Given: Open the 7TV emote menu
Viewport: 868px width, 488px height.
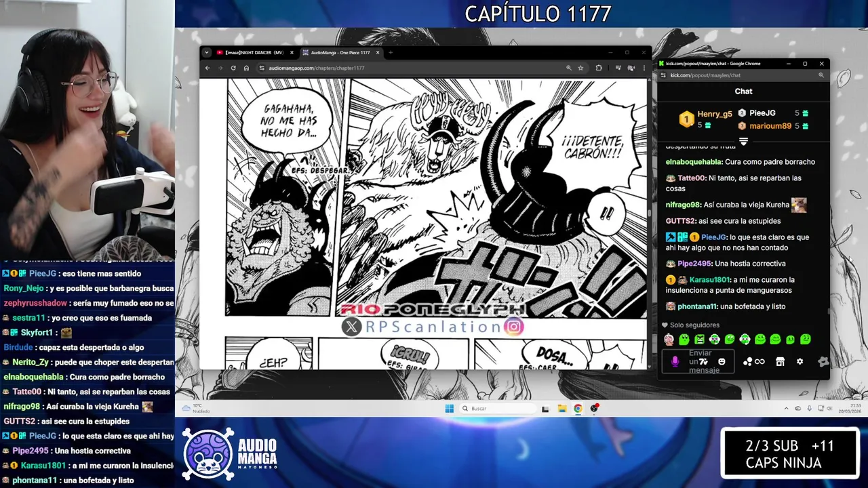Looking at the screenshot, I should point(703,362).
